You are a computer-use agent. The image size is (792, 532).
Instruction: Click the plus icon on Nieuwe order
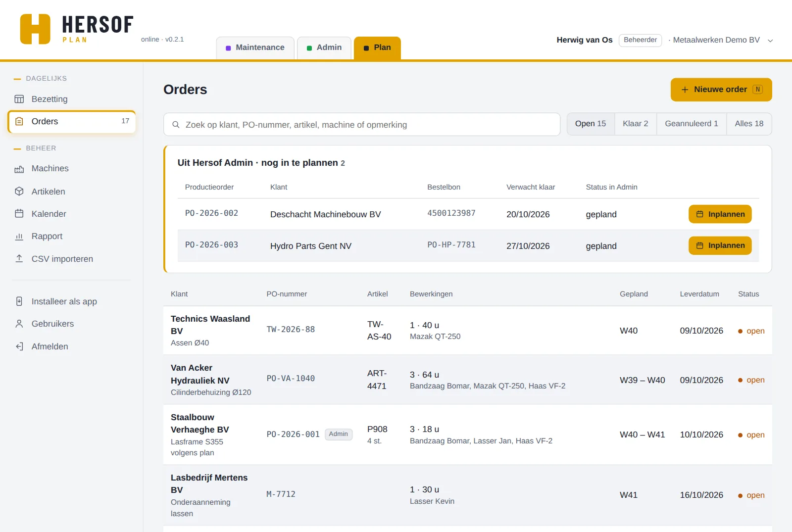[x=685, y=90]
